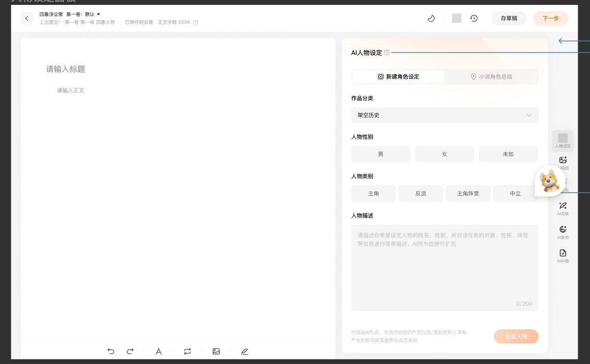This screenshot has width=590, height=364.
Task: Choose 反派 character type
Action: [x=421, y=194]
